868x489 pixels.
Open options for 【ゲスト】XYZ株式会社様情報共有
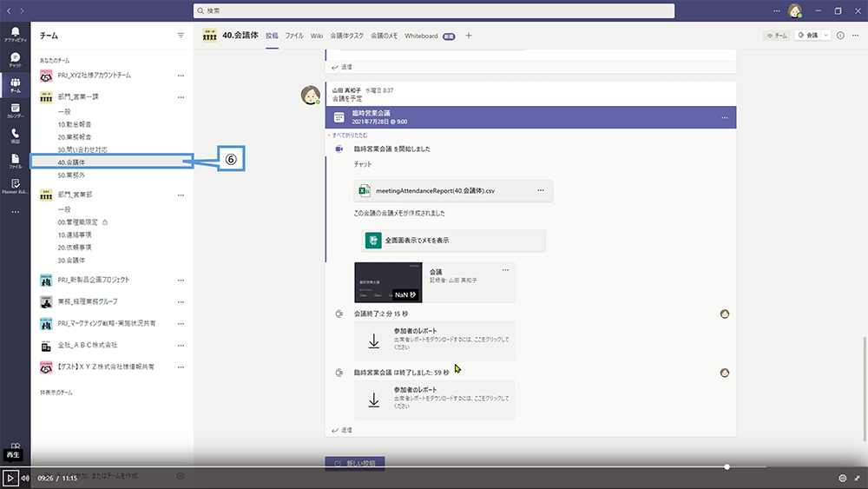pos(181,367)
